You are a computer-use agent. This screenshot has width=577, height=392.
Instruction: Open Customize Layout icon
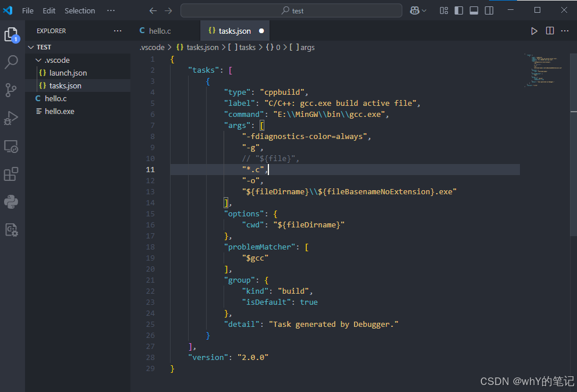444,10
